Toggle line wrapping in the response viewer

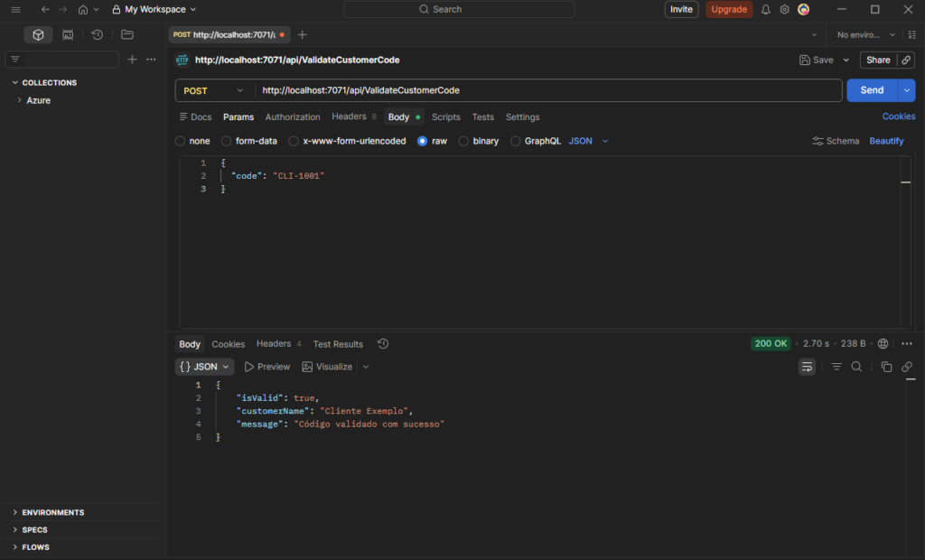point(807,367)
